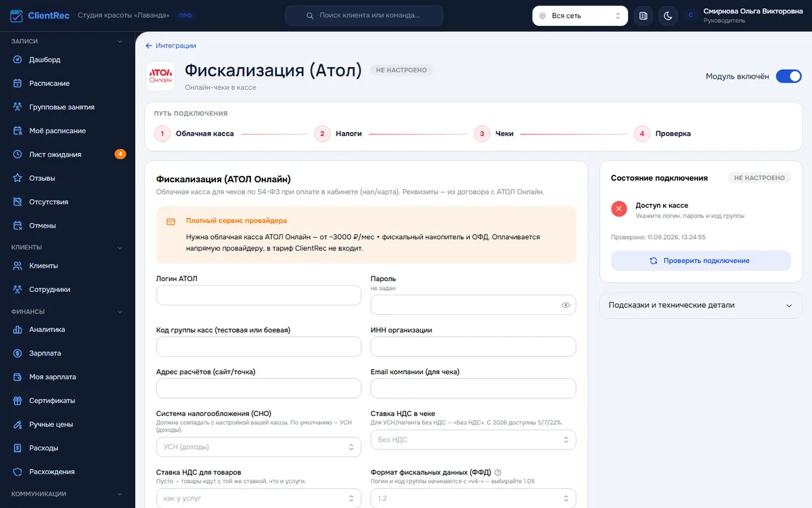The image size is (812, 508).
Task: Open Сертификаты gift icon in sidebar
Action: click(18, 400)
